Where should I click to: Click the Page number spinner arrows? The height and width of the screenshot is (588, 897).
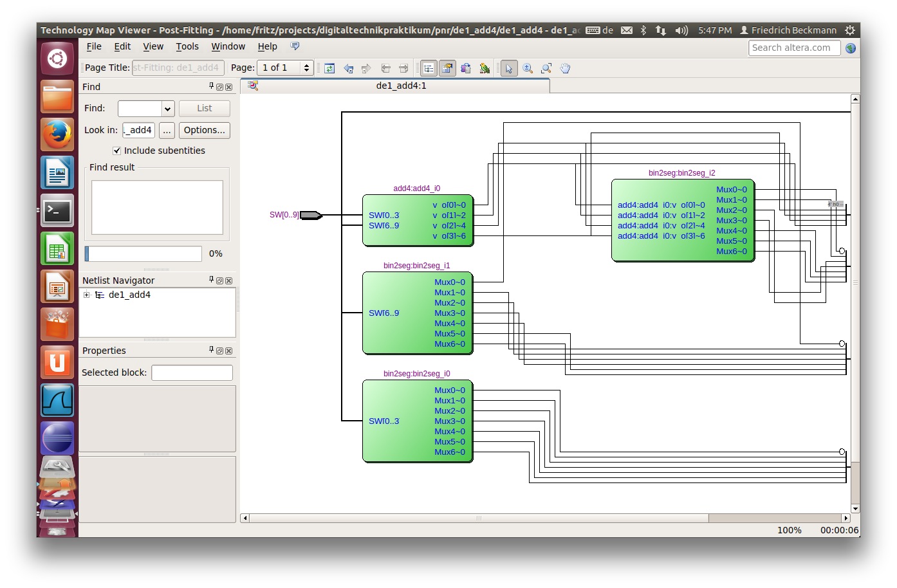307,68
